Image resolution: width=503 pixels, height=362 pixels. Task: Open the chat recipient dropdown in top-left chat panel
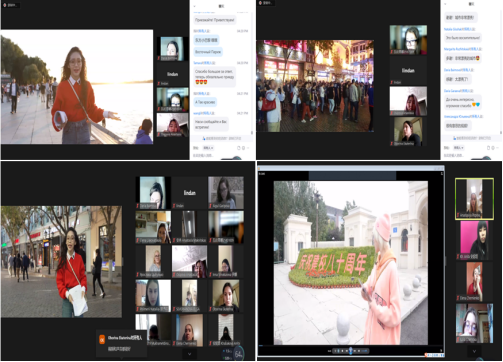point(208,148)
